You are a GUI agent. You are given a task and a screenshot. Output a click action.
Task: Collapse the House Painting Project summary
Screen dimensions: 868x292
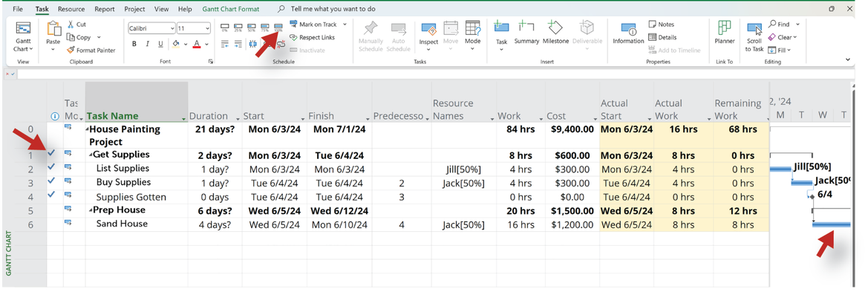tap(88, 130)
